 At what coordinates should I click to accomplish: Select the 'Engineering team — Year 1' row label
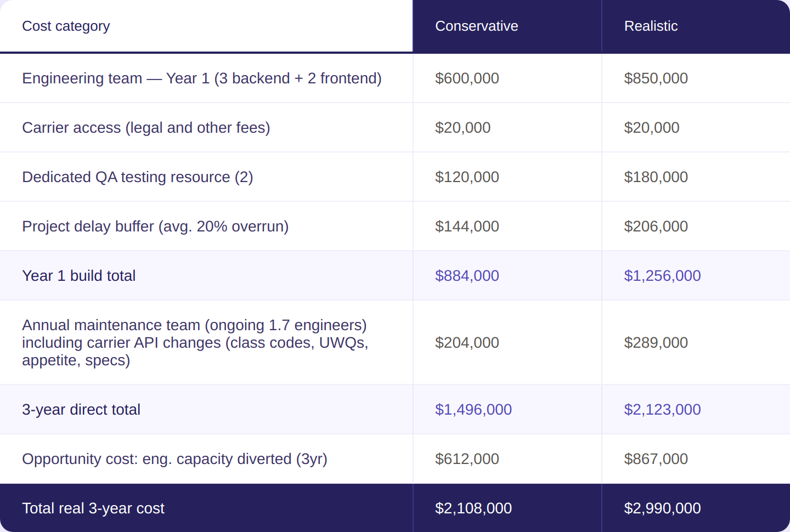point(202,78)
